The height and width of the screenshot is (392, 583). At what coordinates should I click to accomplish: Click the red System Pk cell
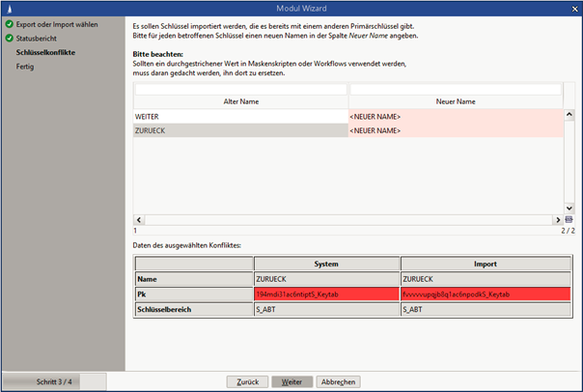click(x=326, y=292)
